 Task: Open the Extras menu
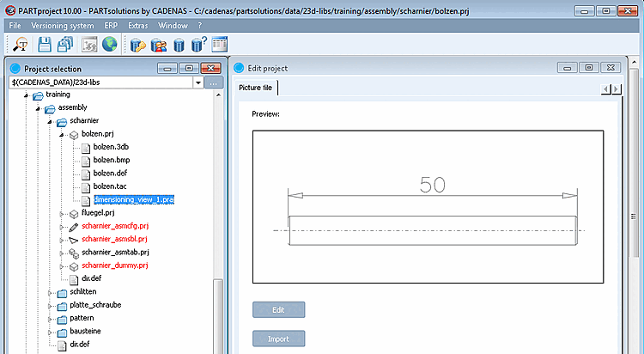[138, 26]
